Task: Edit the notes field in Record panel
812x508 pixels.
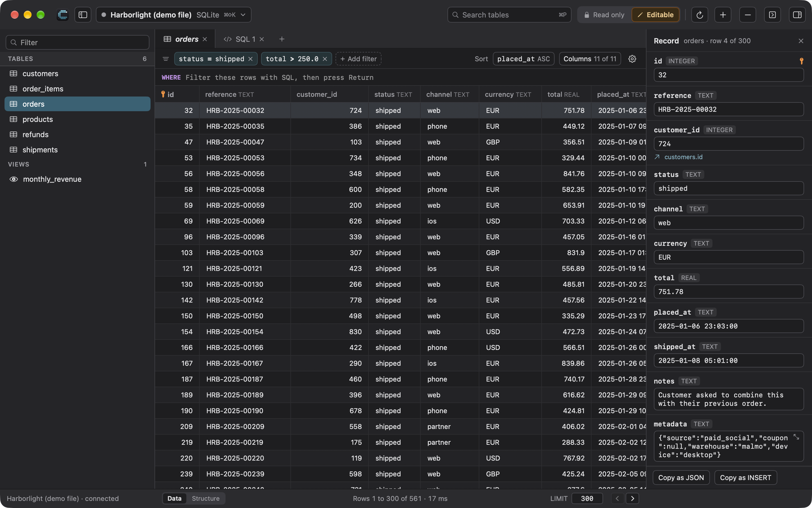Action: click(729, 399)
